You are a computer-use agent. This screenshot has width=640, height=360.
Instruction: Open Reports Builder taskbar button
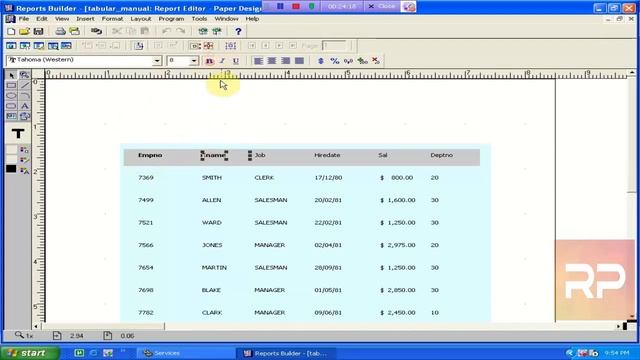tap(286, 353)
